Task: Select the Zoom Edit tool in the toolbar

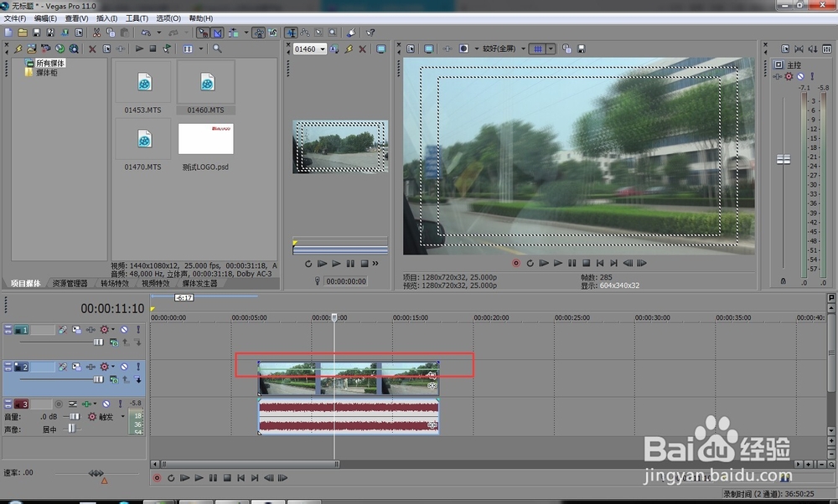Action: pos(333,33)
